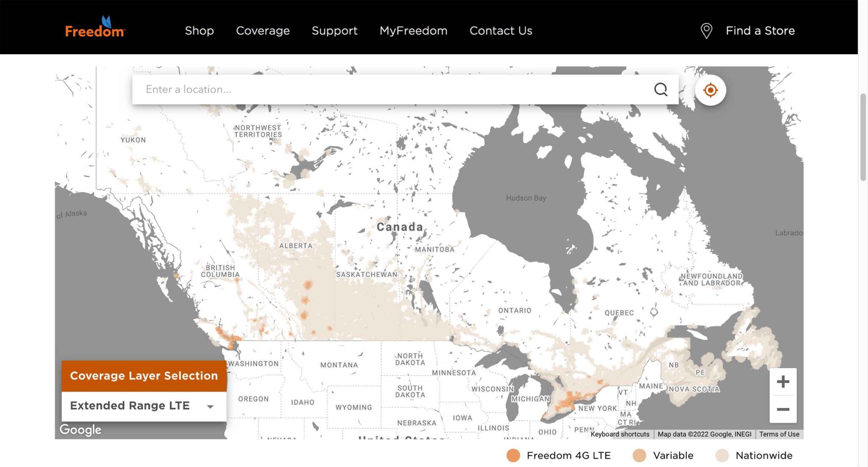The image size is (868, 467).
Task: Click the Coverage Layer Selection header
Action: [x=144, y=376]
